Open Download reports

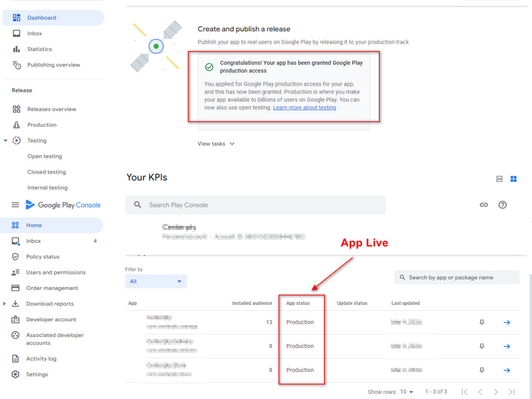pyautogui.click(x=50, y=304)
